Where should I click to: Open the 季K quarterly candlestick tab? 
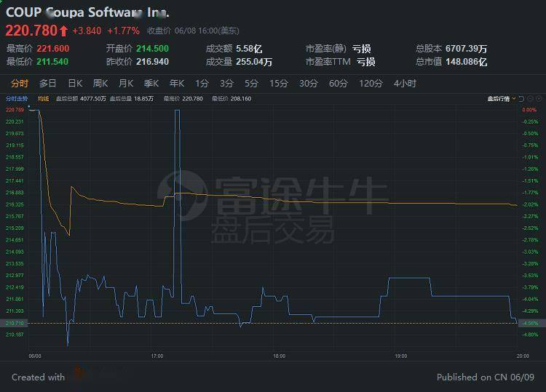pyautogui.click(x=151, y=84)
